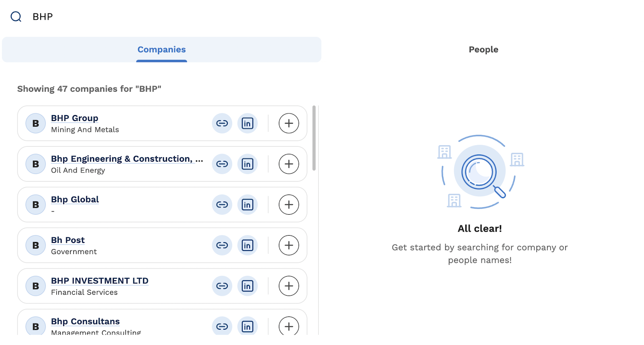Add Bhp Global with plus button
Viewport: 644px width, 345px height.
click(x=289, y=205)
